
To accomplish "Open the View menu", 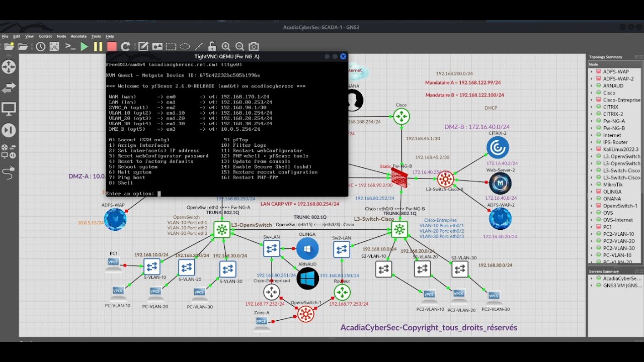I will [29, 36].
